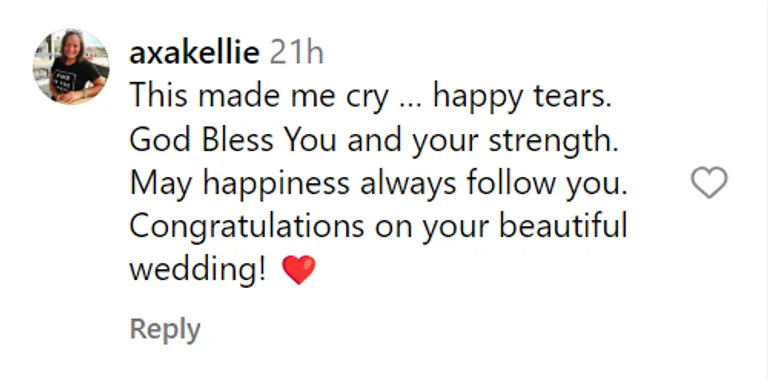Click the red heart emoji after wedding
Image resolution: width=768 pixels, height=379 pixels.
point(299,270)
